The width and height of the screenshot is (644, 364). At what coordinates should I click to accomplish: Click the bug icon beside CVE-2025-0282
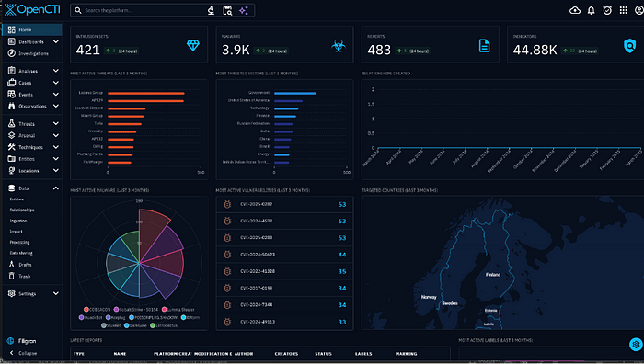[227, 204]
